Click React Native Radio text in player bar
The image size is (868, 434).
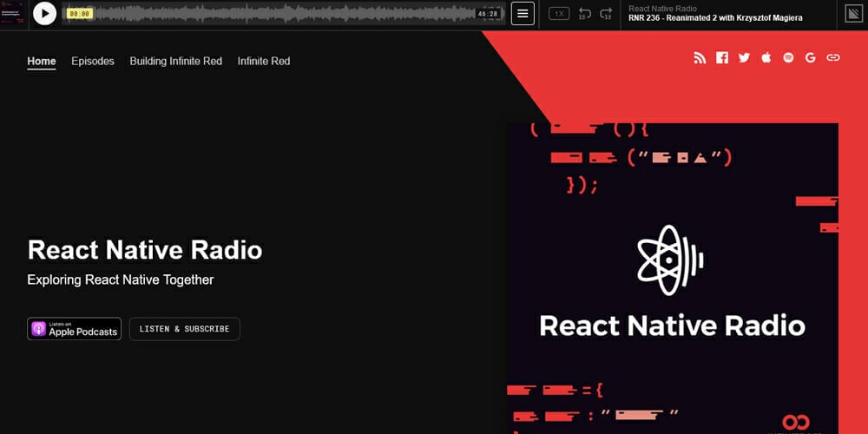[662, 9]
